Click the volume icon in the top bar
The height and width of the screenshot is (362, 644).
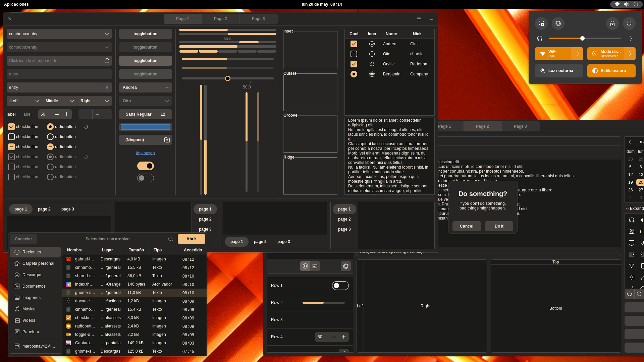[626, 4]
